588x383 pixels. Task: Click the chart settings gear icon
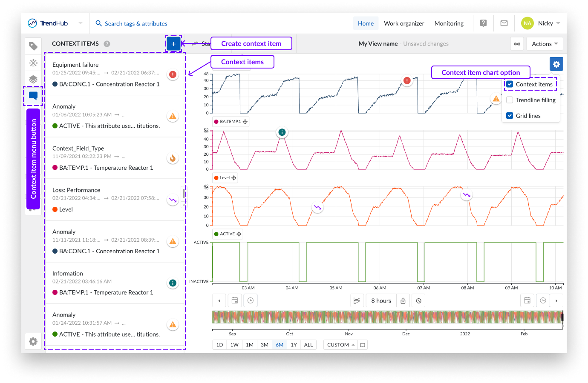click(x=556, y=64)
